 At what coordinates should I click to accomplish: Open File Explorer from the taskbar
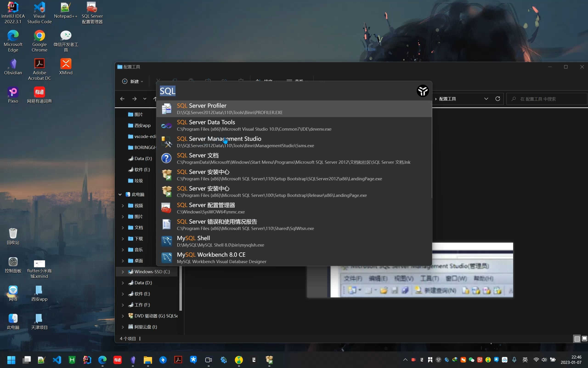148,360
